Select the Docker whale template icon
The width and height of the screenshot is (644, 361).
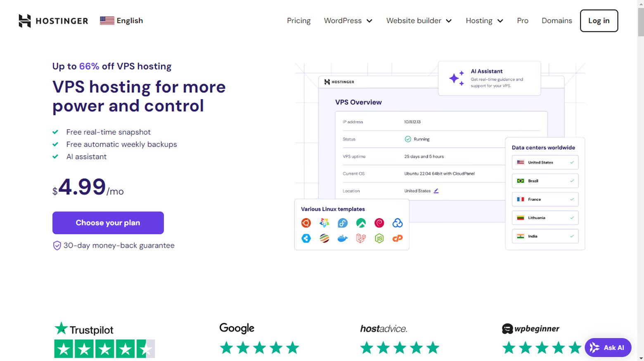[x=343, y=238]
